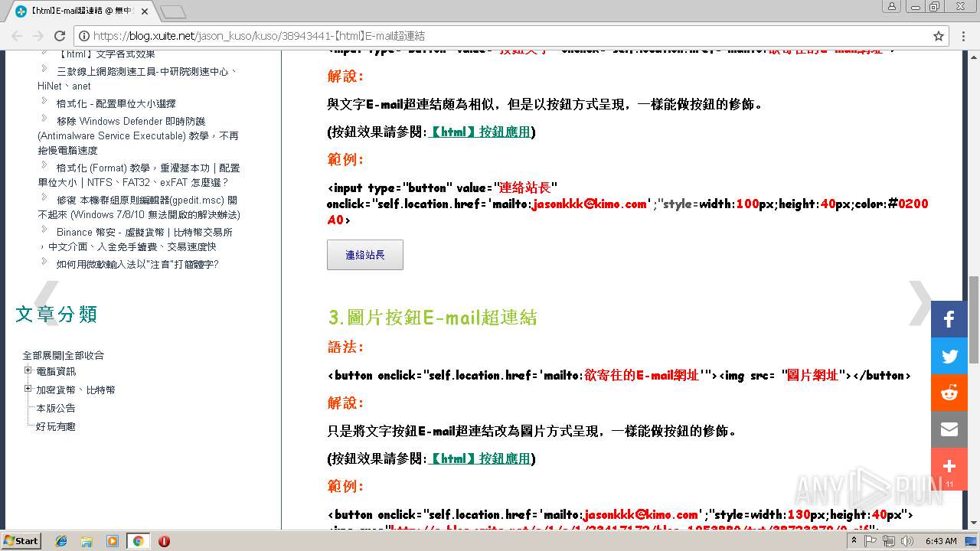Click heading 3.圖片按鈕E-mail超連結
Image resolution: width=980 pixels, height=551 pixels.
tap(433, 317)
